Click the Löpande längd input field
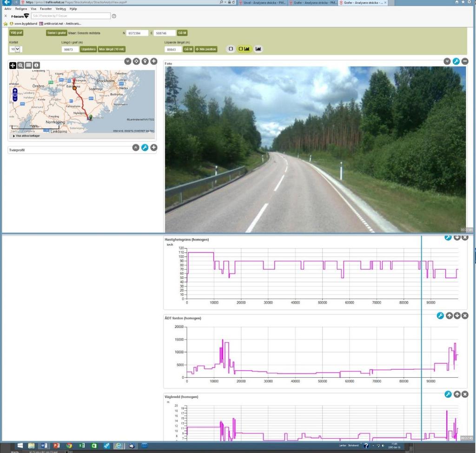The height and width of the screenshot is (453, 476). pos(173,49)
